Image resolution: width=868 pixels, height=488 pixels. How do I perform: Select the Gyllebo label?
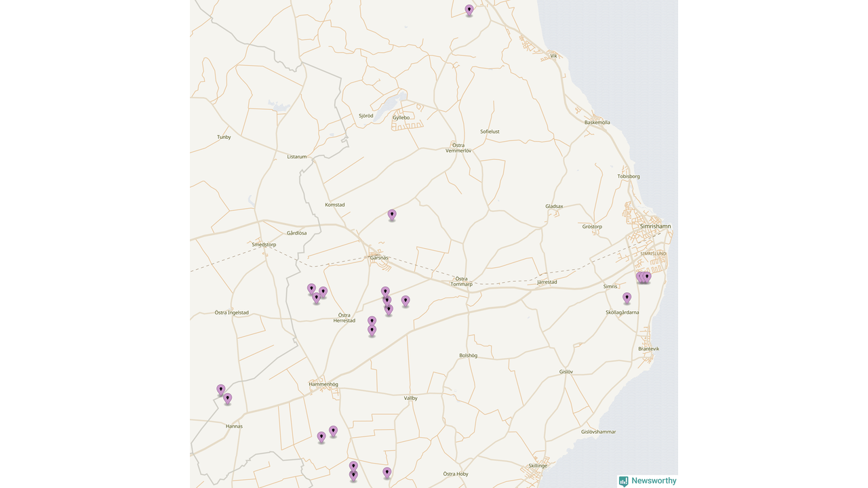402,117
